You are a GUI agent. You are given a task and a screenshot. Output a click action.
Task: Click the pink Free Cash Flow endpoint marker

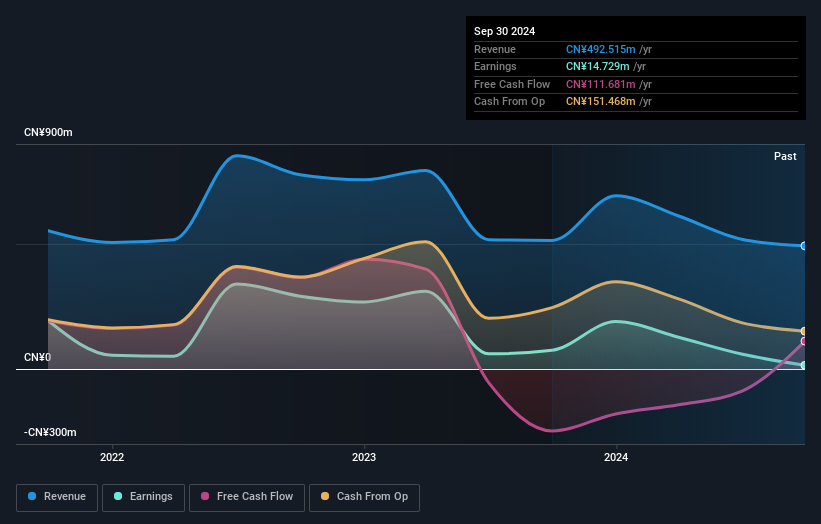tap(804, 341)
